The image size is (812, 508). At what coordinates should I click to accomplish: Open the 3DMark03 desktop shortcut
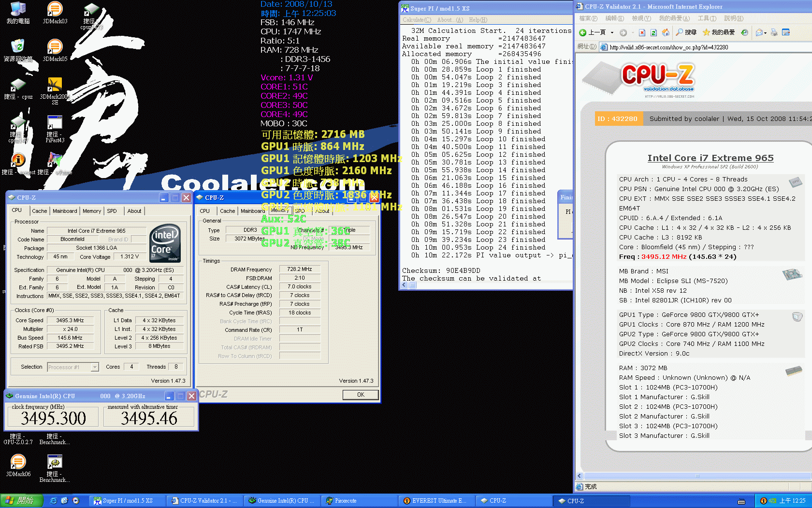pyautogui.click(x=55, y=13)
